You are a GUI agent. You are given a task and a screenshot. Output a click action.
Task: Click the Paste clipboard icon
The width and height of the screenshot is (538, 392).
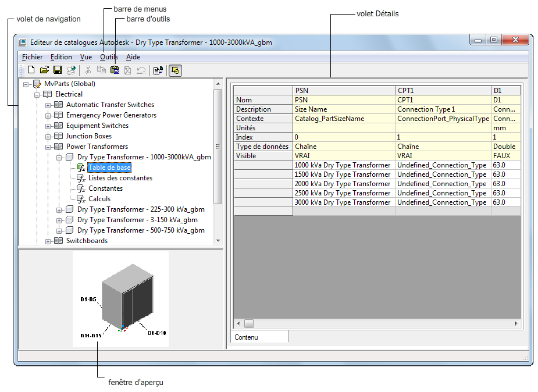(x=115, y=70)
